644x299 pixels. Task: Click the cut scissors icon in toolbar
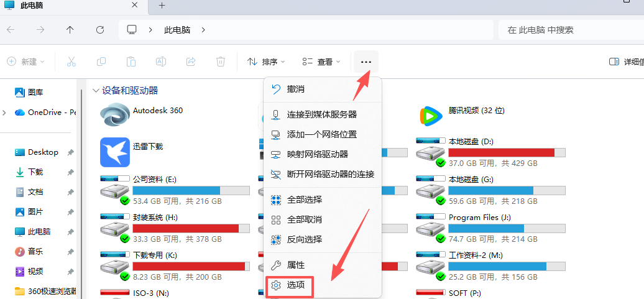point(71,62)
